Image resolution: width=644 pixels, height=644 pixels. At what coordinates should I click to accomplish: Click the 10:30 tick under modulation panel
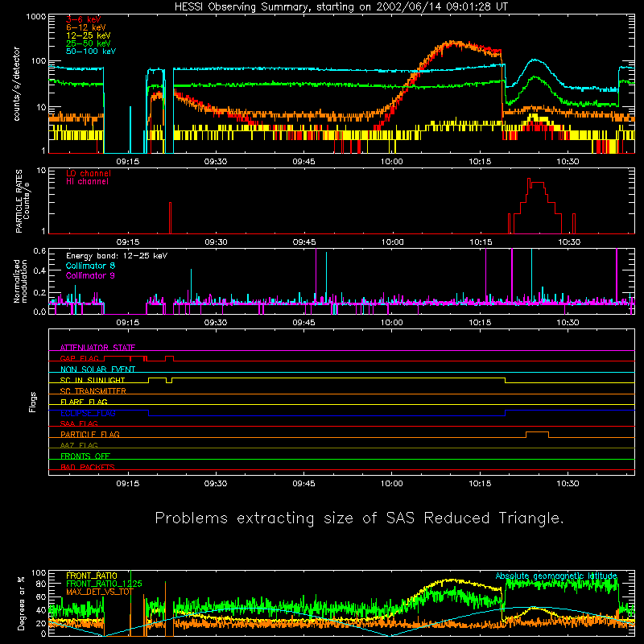point(568,323)
